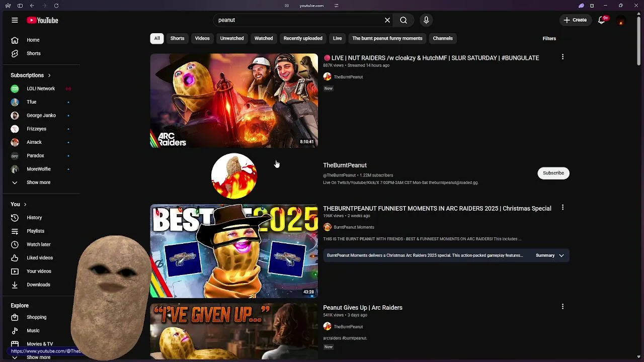Screen dimensions: 644x362
Task: Open the account avatar menu
Action: (x=621, y=20)
